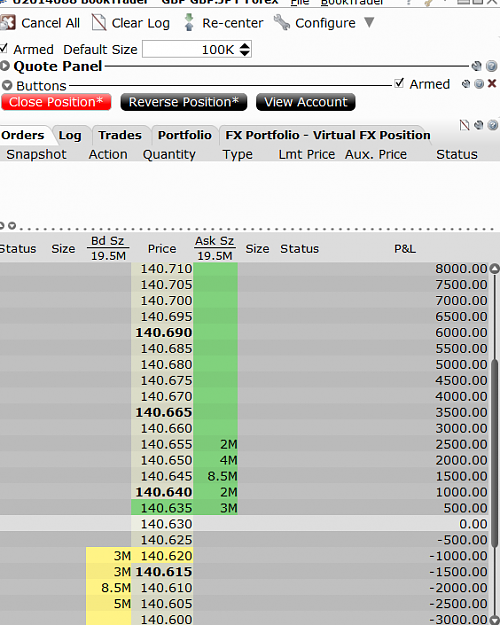500x625 pixels.
Task: Click the Clear Log page icon
Action: coord(98,23)
